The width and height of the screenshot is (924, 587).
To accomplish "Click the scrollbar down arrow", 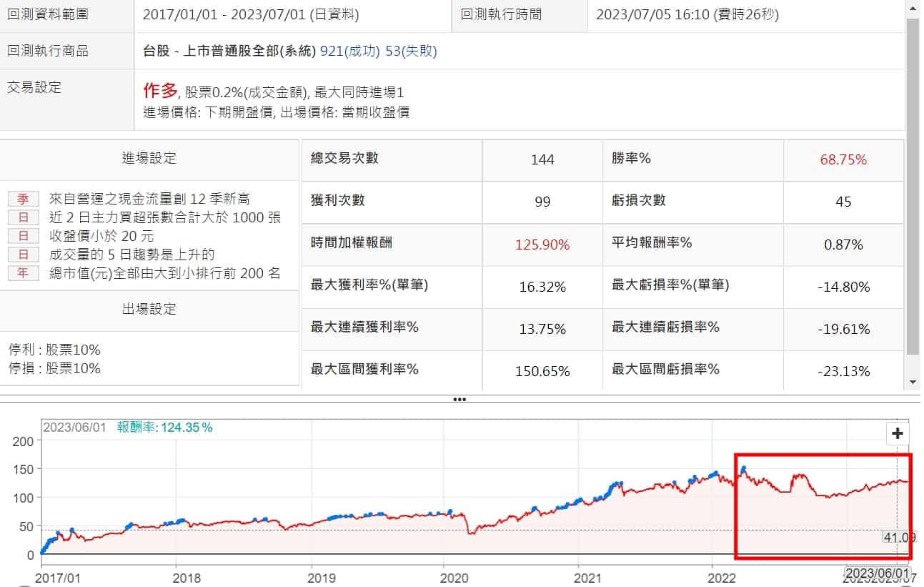I will click(912, 383).
